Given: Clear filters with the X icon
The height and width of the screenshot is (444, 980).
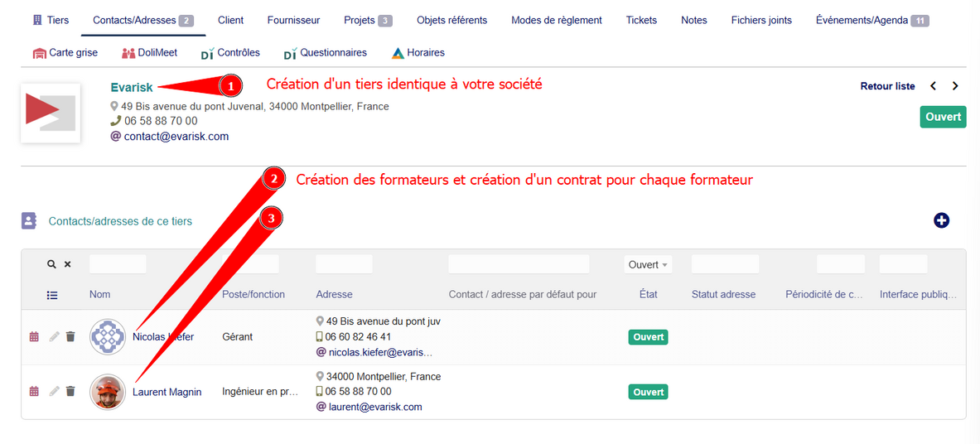Looking at the screenshot, I should [x=68, y=264].
